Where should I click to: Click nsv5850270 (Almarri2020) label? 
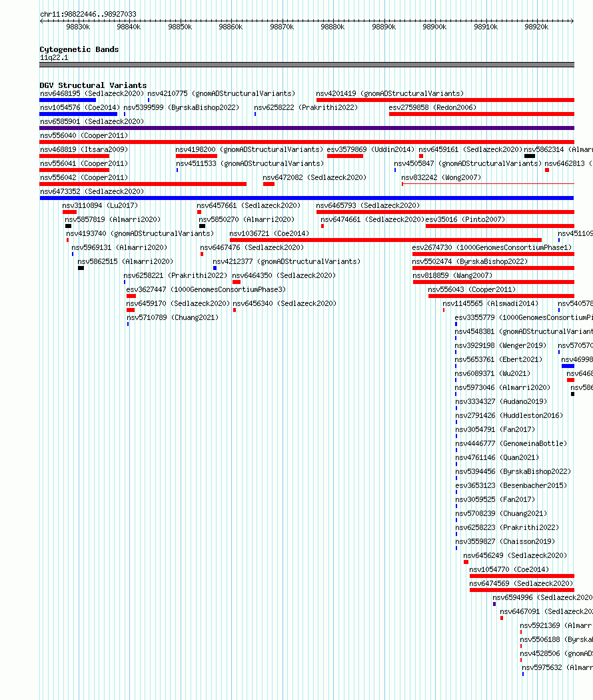[247, 219]
